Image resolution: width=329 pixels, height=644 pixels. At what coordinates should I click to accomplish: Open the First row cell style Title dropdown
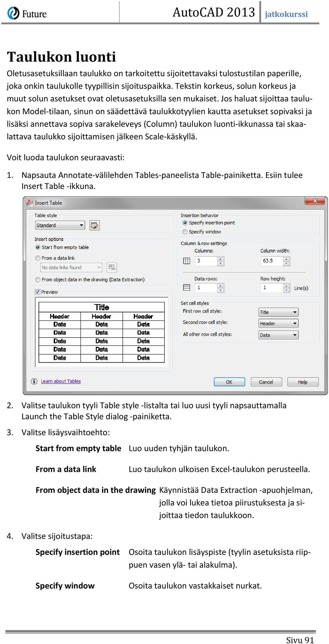(x=278, y=312)
